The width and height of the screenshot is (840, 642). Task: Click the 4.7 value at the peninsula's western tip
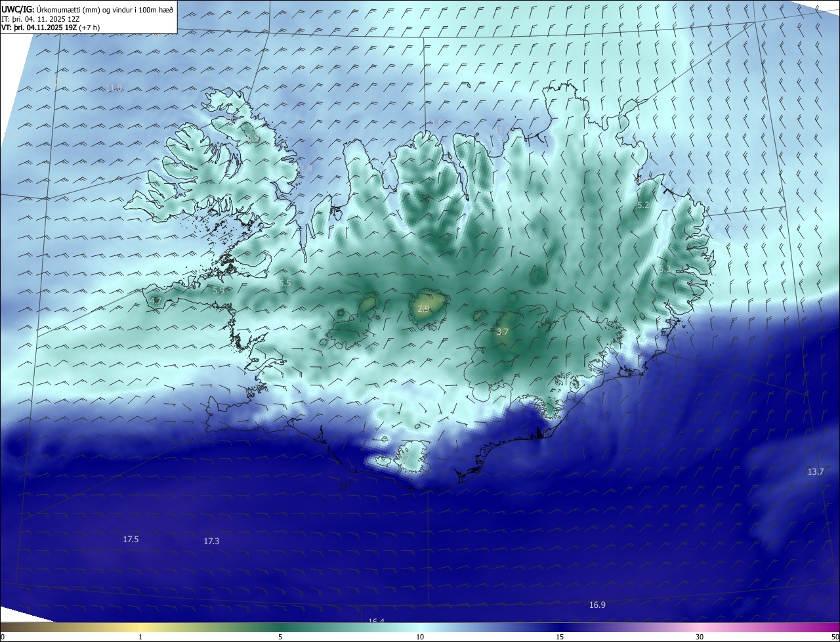pos(156,301)
